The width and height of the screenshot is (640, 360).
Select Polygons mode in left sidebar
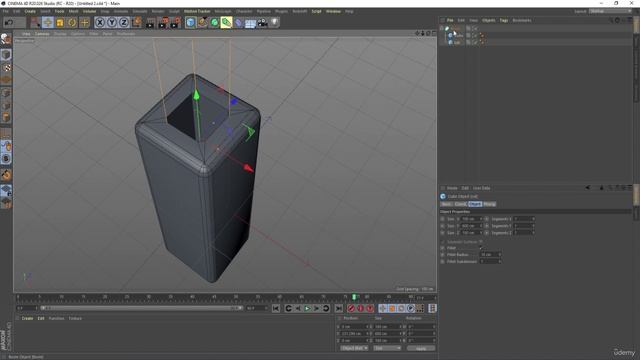coord(6,118)
